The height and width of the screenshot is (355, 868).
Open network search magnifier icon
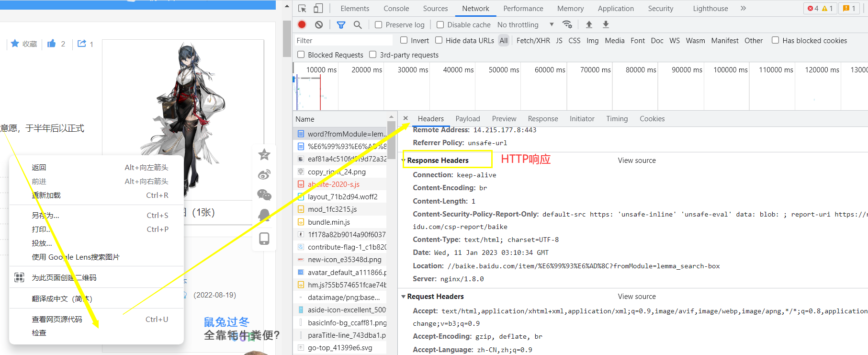pyautogui.click(x=358, y=24)
